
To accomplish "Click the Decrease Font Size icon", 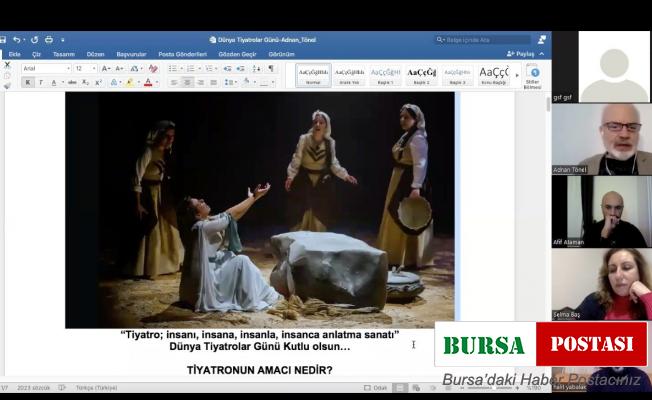I will pos(120,68).
